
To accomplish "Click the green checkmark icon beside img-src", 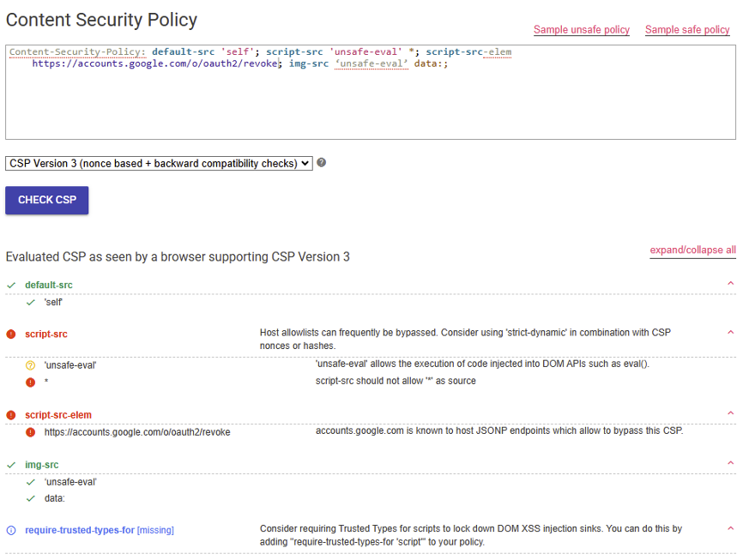I will (x=11, y=465).
